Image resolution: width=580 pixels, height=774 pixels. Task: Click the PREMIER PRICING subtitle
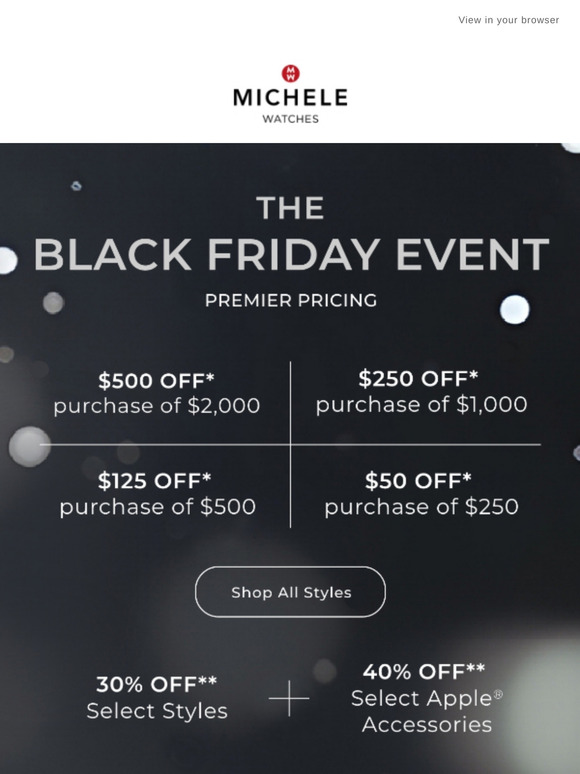pyautogui.click(x=291, y=301)
